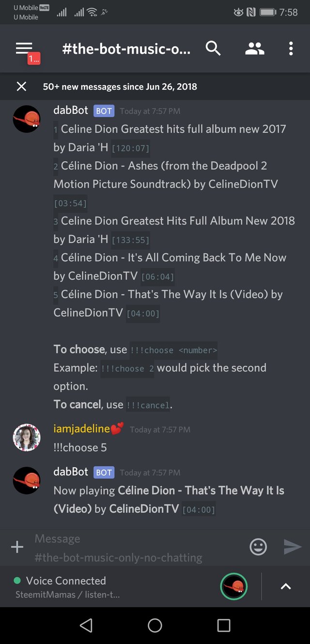Tap dabBot name in the Now playing message
The height and width of the screenshot is (644, 310).
(71, 472)
